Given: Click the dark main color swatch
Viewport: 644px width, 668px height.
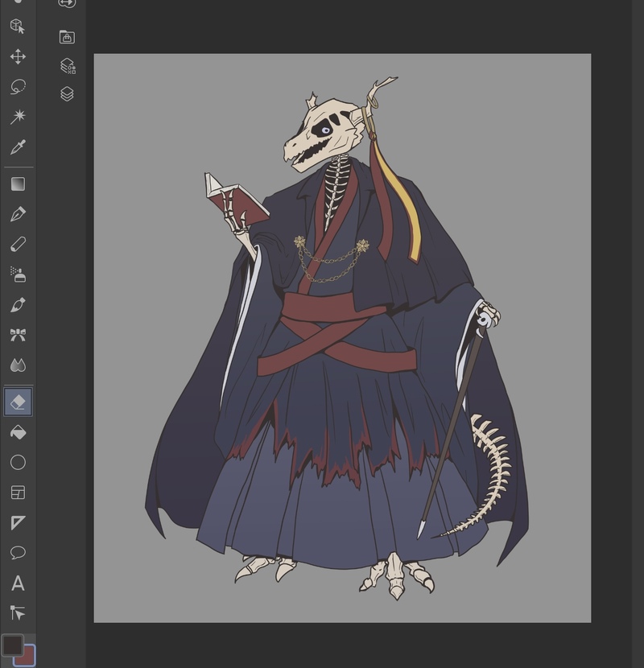Looking at the screenshot, I should coord(11,645).
